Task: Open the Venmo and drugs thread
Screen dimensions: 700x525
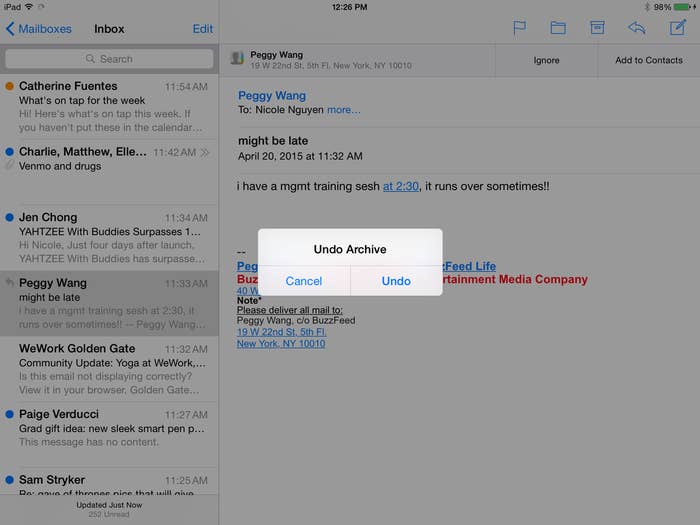Action: click(x=109, y=172)
